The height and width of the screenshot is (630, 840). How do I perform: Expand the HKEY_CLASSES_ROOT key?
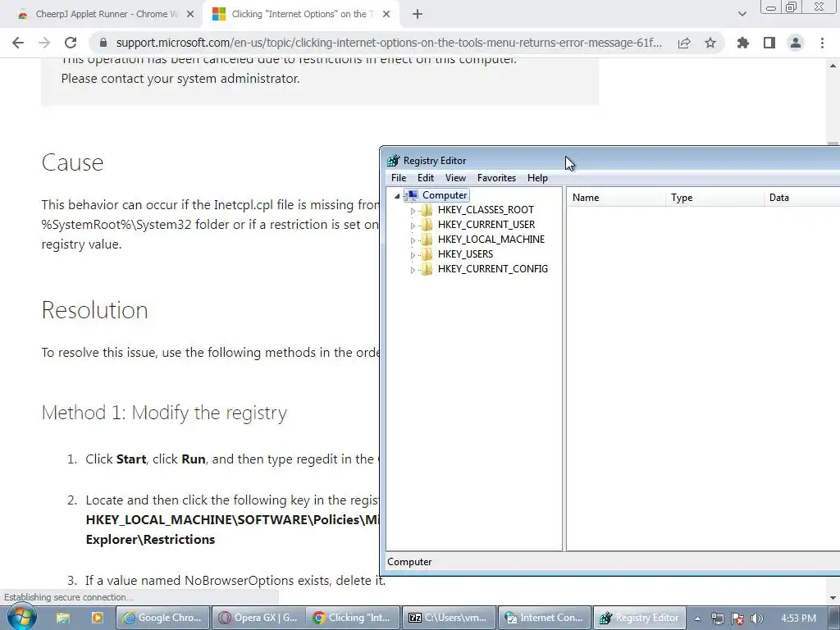pos(413,211)
